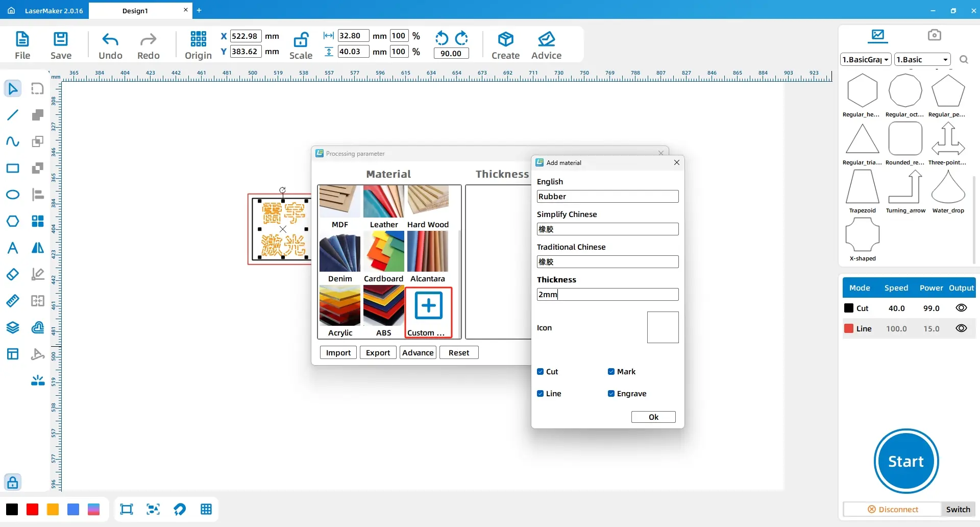This screenshot has height=527, width=980.
Task: Uncheck the Mark checkbox
Action: (611, 372)
